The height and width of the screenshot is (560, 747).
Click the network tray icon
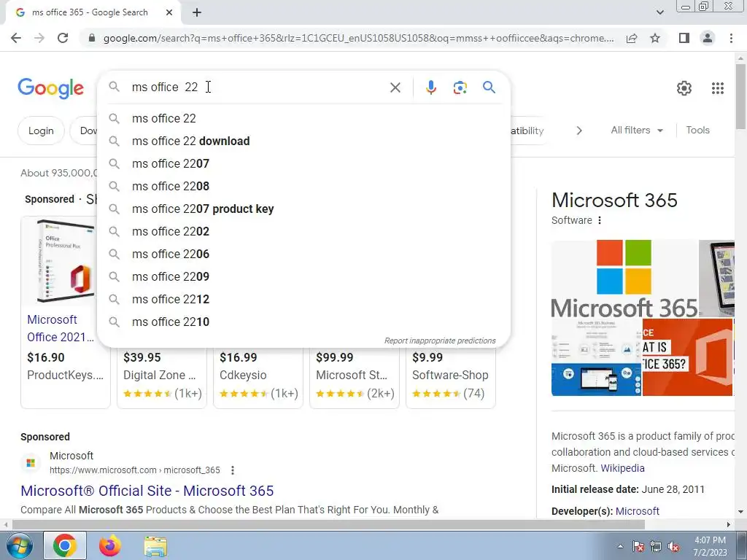point(656,547)
